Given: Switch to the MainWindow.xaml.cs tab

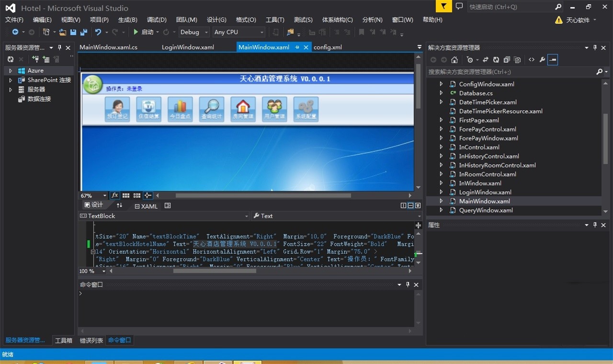Looking at the screenshot, I should point(108,47).
